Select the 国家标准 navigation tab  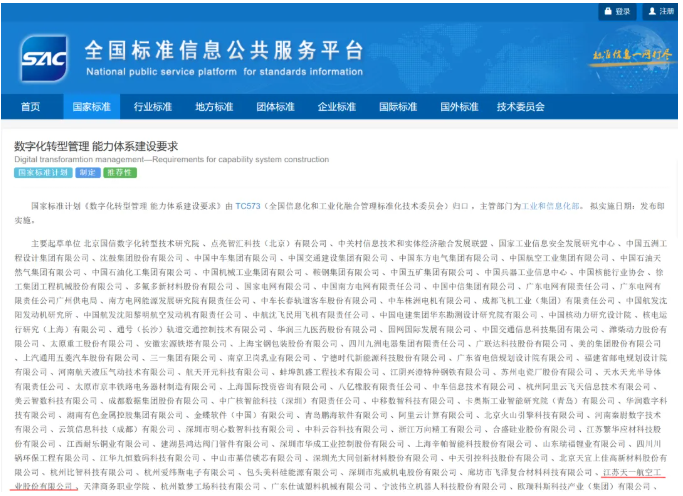[91, 107]
